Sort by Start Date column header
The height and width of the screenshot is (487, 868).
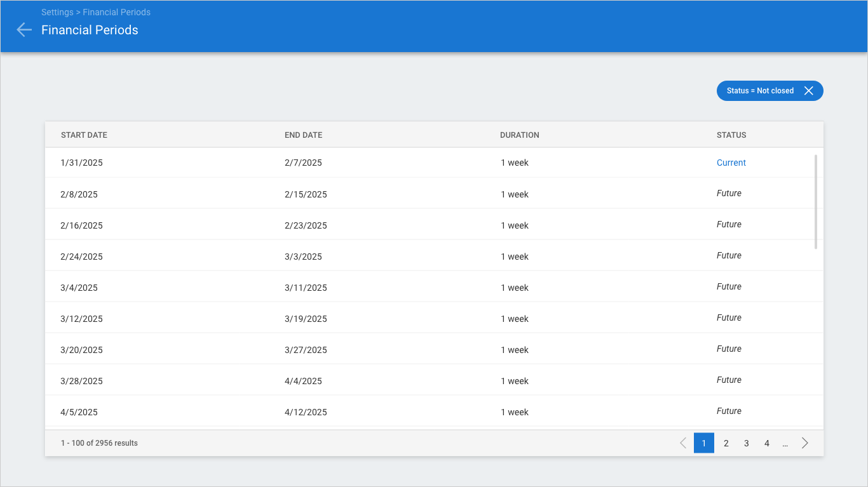click(84, 135)
